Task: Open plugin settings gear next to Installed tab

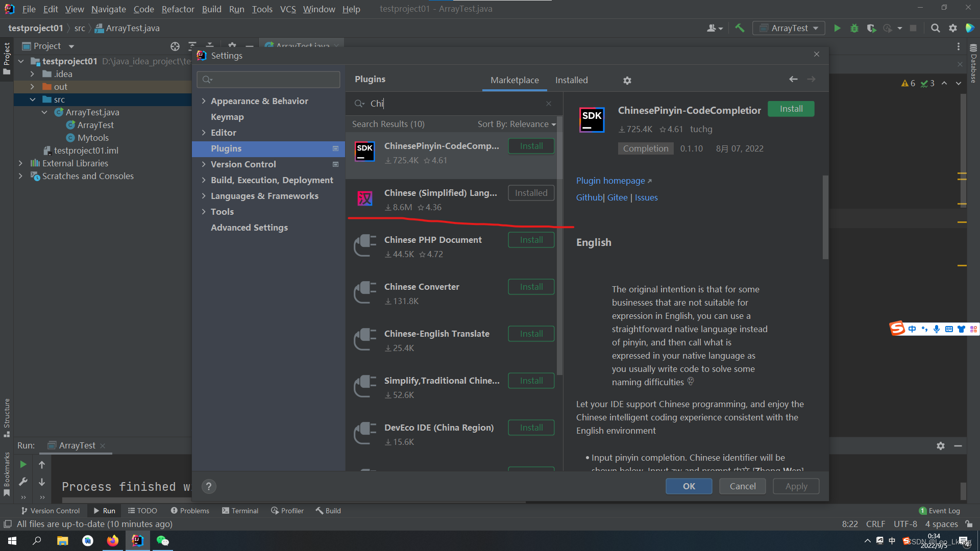Action: pyautogui.click(x=627, y=81)
